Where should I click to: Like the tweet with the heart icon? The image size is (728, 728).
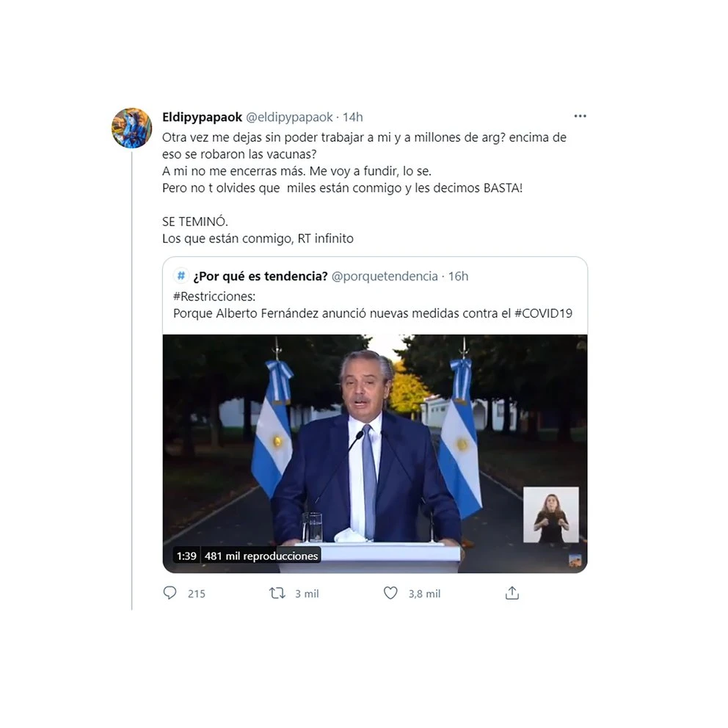click(390, 593)
